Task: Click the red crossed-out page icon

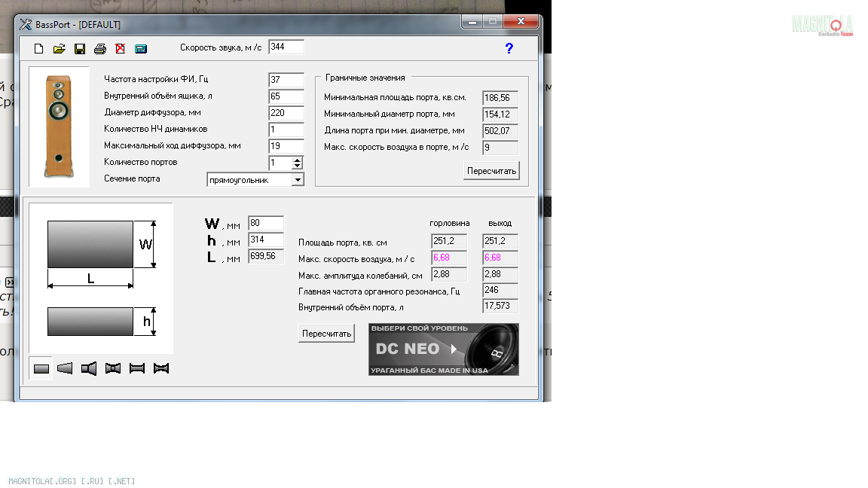Action: tap(121, 49)
